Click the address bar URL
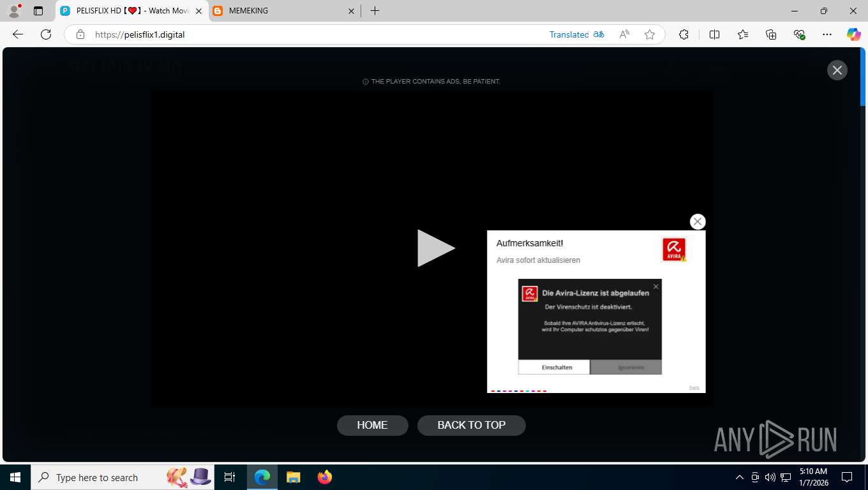Image resolution: width=868 pixels, height=490 pixels. click(x=140, y=34)
